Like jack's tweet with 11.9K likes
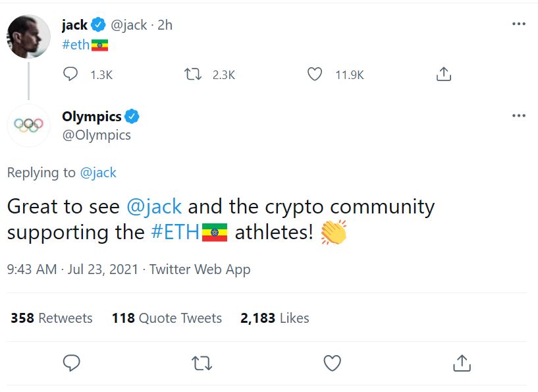 [x=315, y=74]
